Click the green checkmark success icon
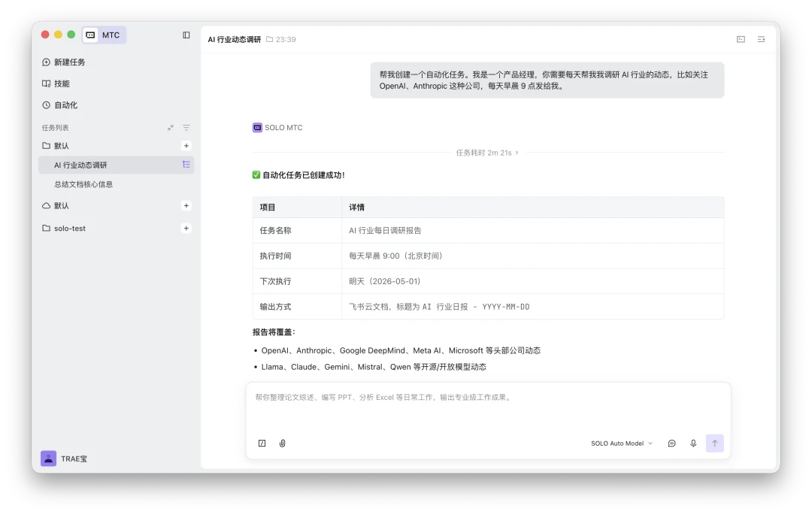 click(x=256, y=175)
